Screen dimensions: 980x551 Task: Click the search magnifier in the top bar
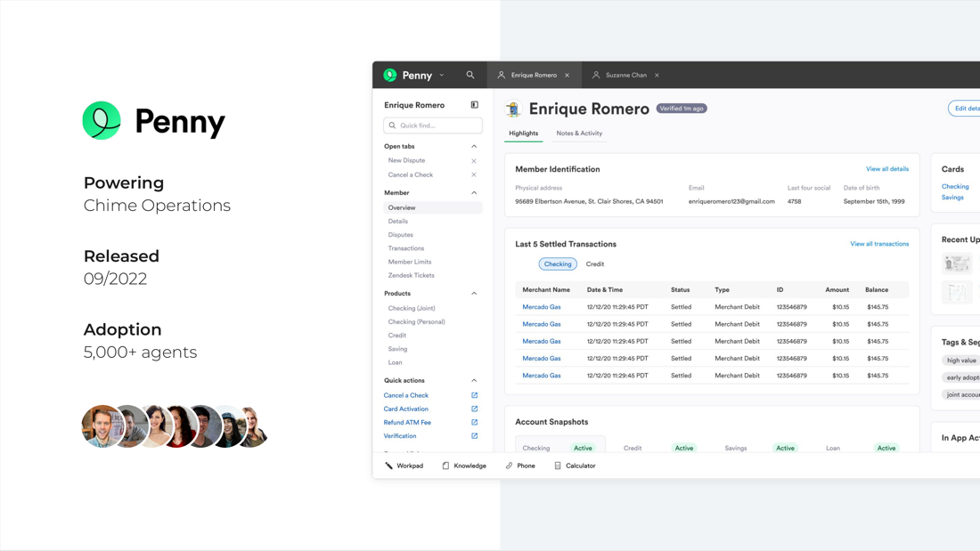pos(470,75)
